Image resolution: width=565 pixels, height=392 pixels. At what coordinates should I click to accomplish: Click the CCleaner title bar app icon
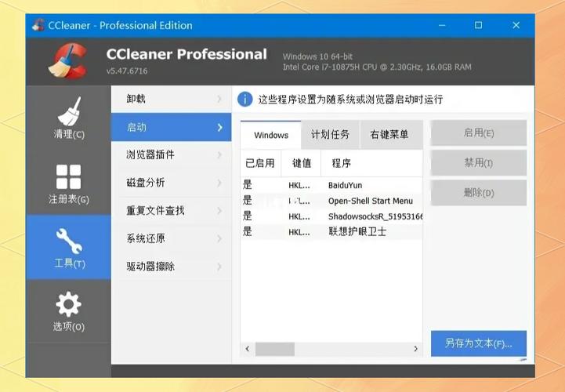[38, 25]
